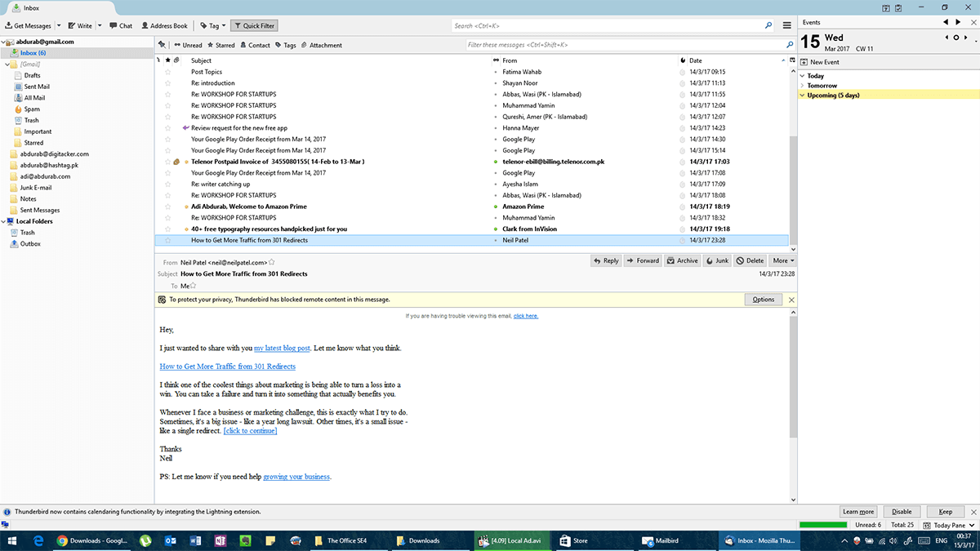Open the Drafts folder
The image size is (980, 551).
pyautogui.click(x=32, y=75)
